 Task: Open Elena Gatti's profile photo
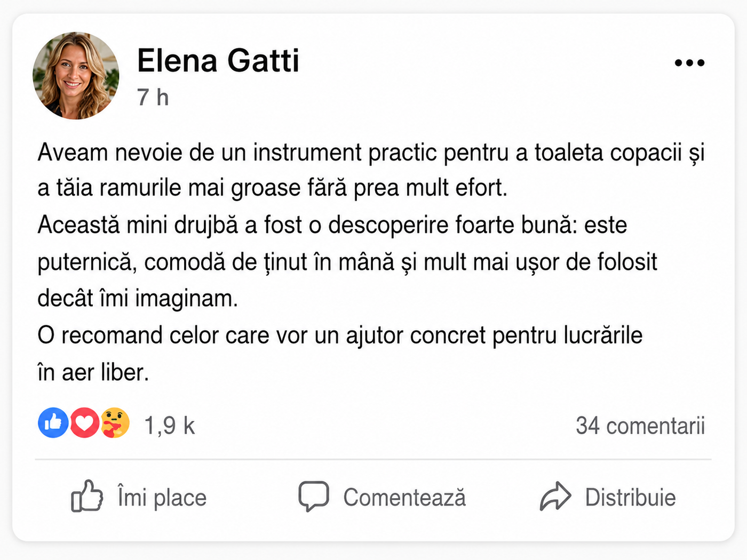(x=76, y=76)
